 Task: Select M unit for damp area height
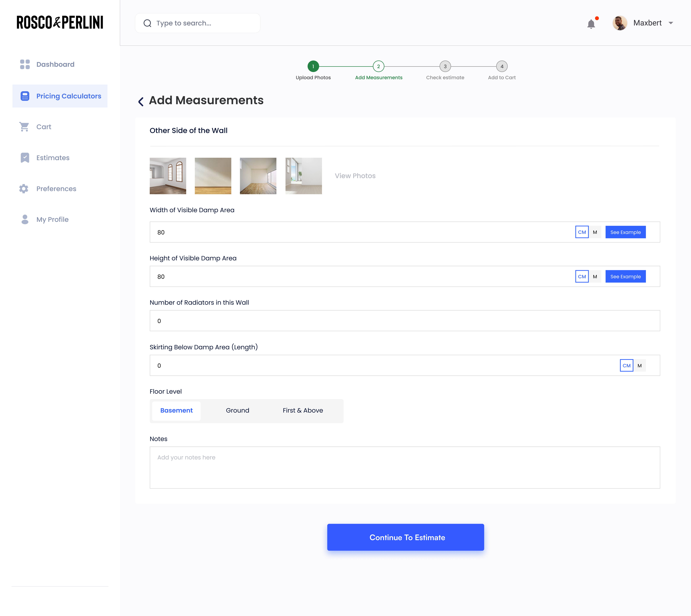coord(595,277)
